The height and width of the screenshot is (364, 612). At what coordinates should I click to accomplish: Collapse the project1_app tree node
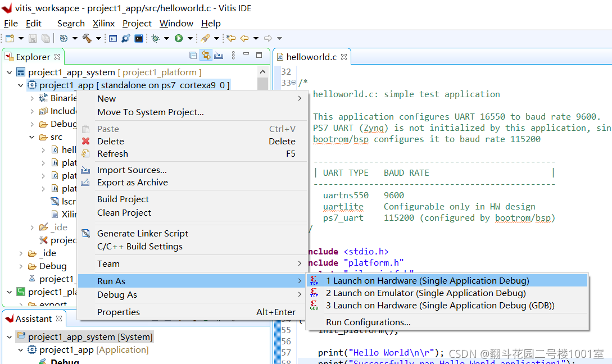pos(21,85)
